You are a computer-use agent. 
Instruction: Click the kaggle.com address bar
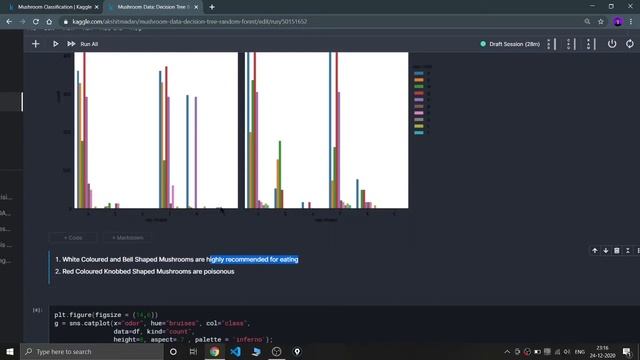pyautogui.click(x=322, y=21)
